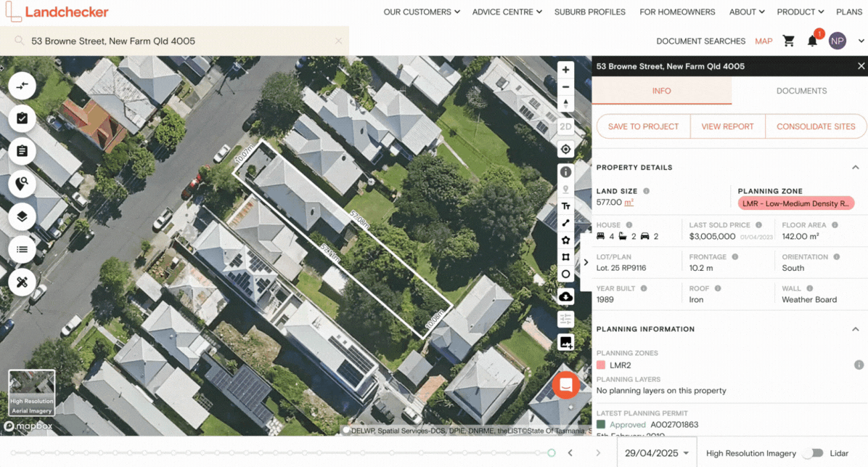Image resolution: width=868 pixels, height=467 pixels.
Task: Click Consolidate Sites button
Action: point(816,126)
